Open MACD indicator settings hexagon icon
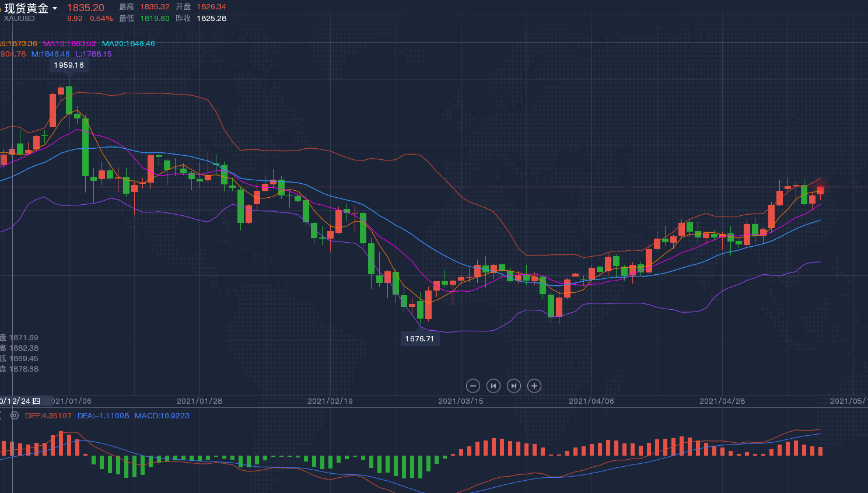Screen dimensions: 868x493 (x=15, y=416)
